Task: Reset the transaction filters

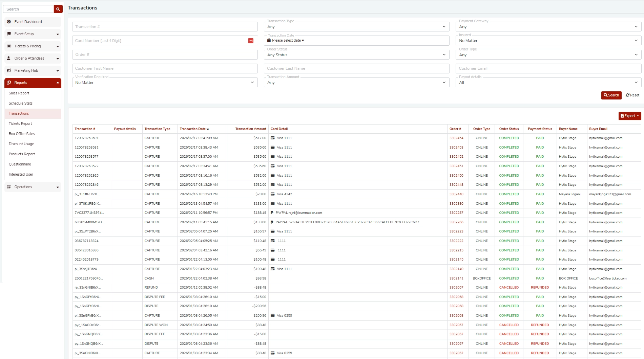Action: 632,95
